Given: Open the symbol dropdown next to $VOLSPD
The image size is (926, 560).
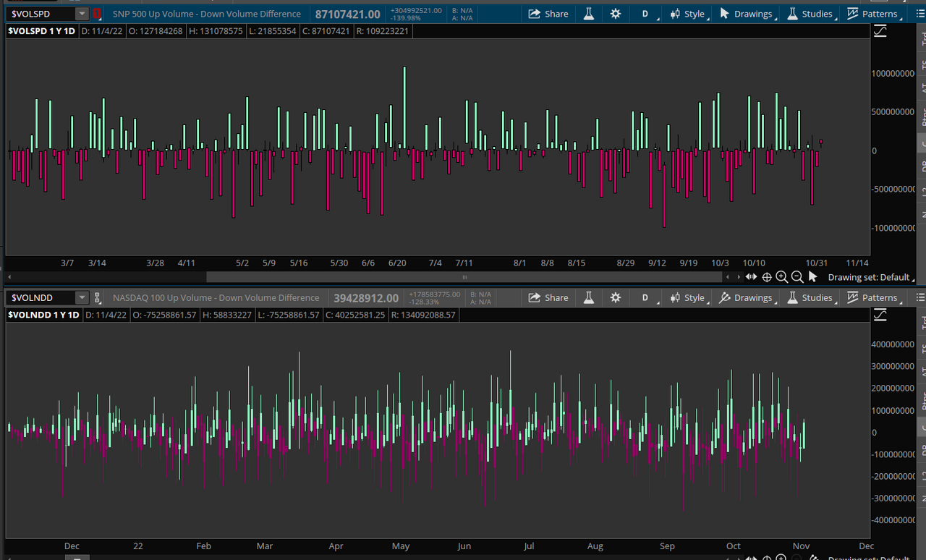Looking at the screenshot, I should pyautogui.click(x=82, y=14).
